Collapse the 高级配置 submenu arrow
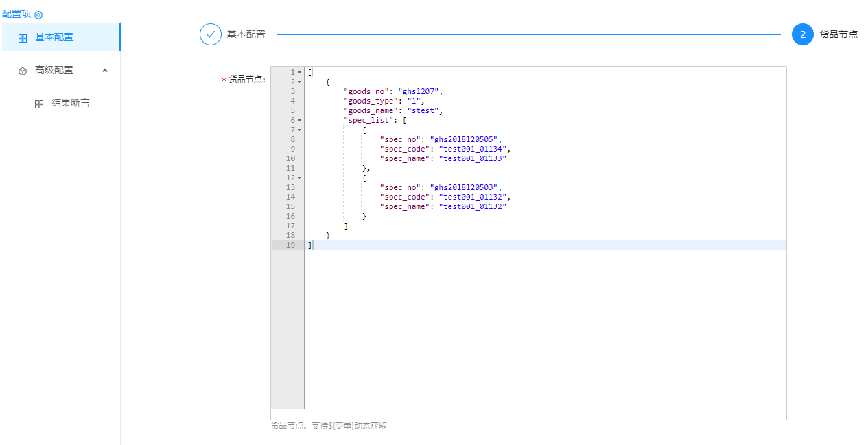The width and height of the screenshot is (868, 445). click(105, 70)
